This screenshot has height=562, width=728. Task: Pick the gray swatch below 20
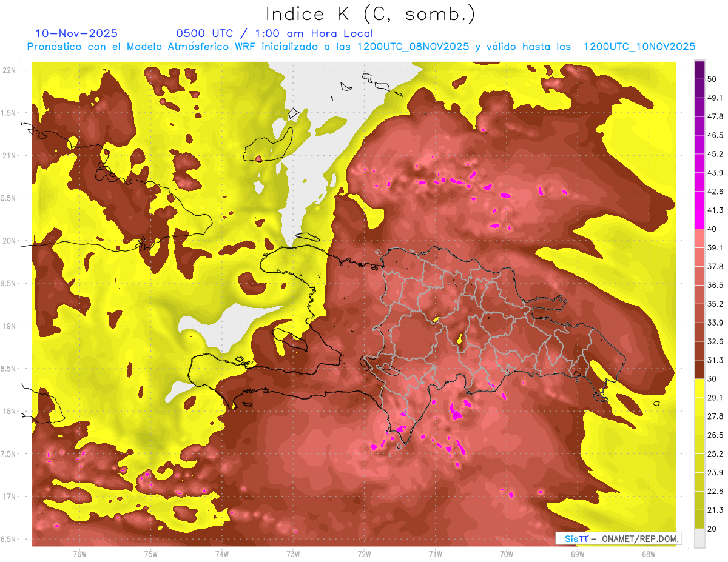point(699,538)
